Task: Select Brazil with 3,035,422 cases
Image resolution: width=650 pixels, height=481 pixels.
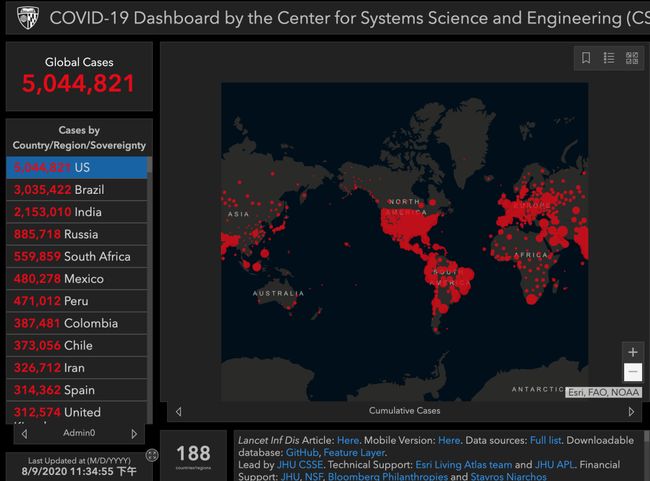Action: (77, 190)
